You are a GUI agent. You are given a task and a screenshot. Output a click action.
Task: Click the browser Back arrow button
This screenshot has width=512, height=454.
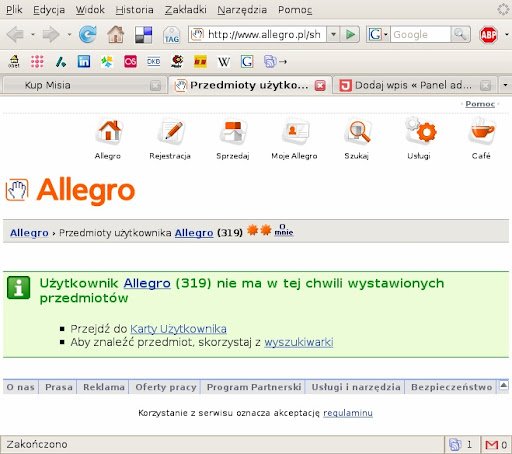point(15,34)
